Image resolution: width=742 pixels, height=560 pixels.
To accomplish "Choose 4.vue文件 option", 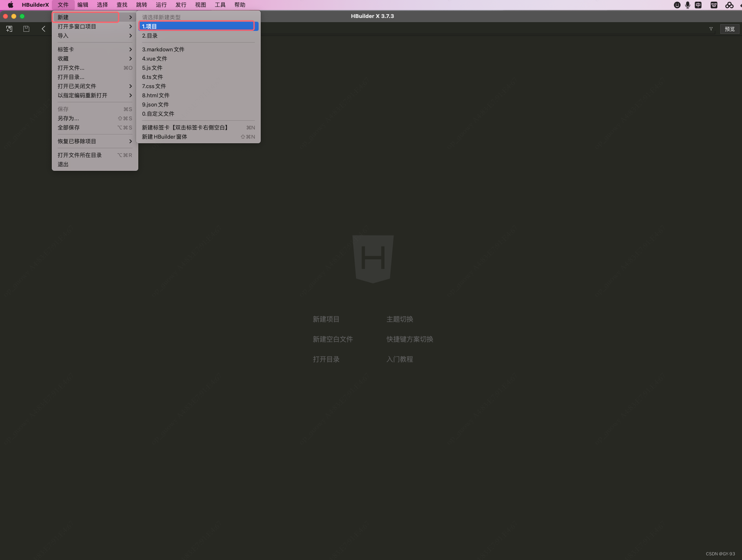I will 198,58.
